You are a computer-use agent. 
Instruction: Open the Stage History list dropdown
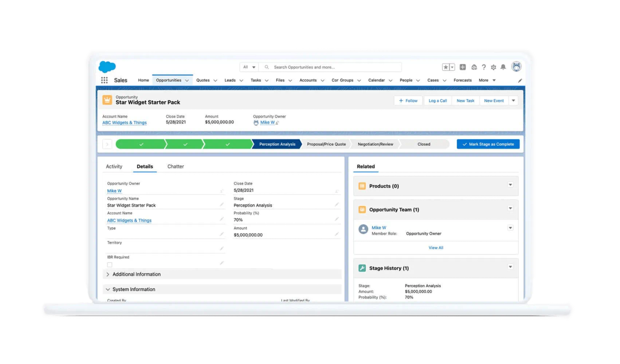tap(510, 267)
